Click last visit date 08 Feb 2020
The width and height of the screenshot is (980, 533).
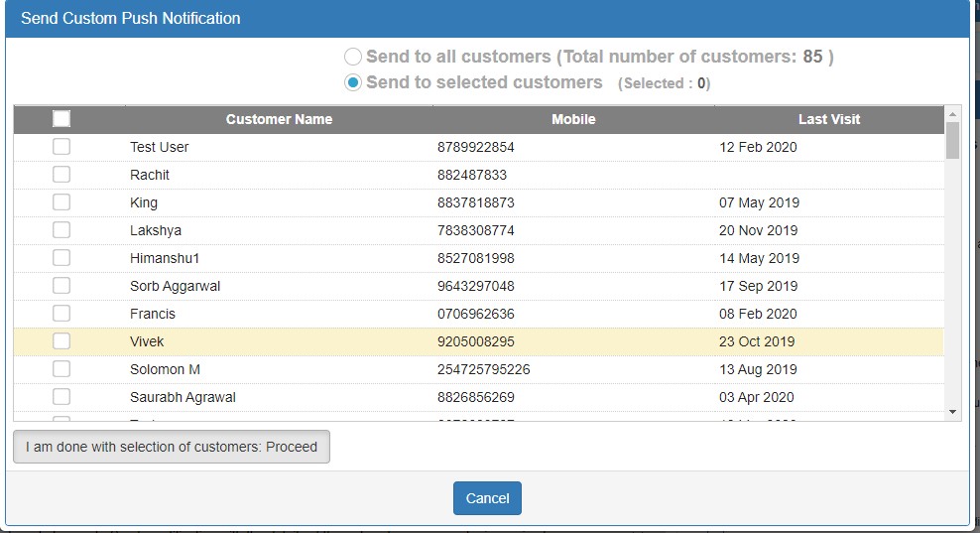(x=758, y=314)
